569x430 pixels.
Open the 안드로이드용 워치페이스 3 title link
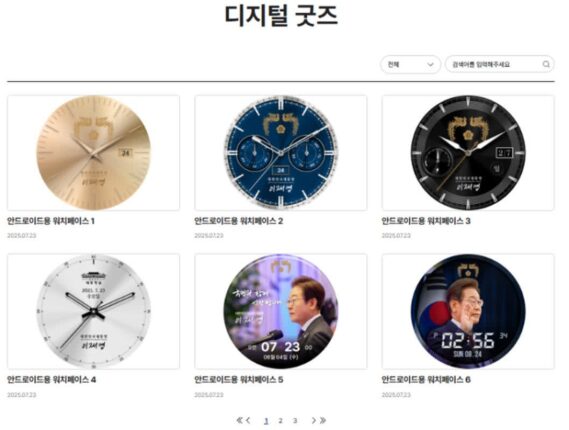tap(426, 221)
